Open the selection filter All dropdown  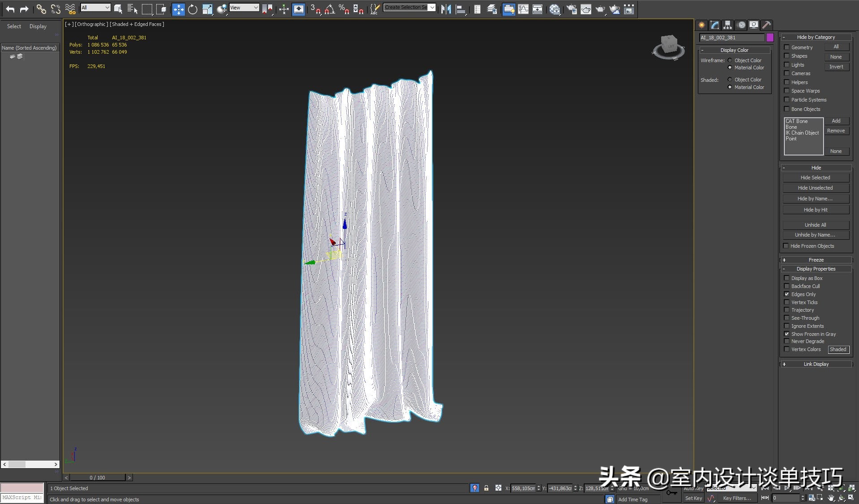pos(95,8)
